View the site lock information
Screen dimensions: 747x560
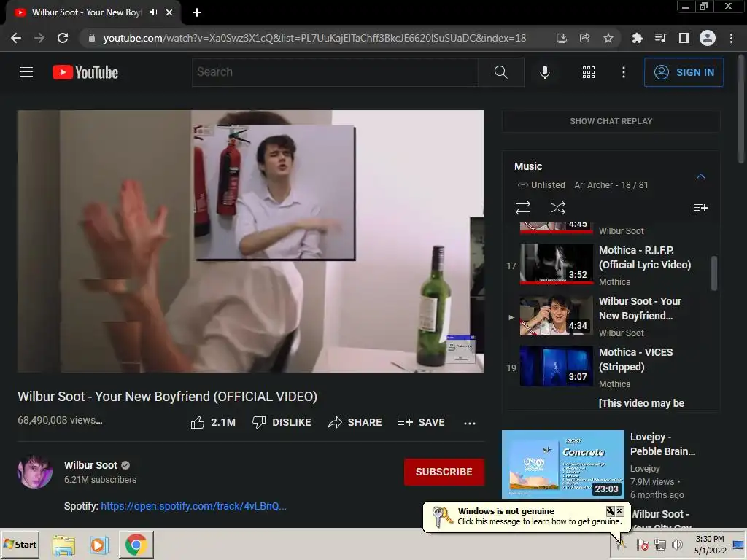tap(92, 38)
